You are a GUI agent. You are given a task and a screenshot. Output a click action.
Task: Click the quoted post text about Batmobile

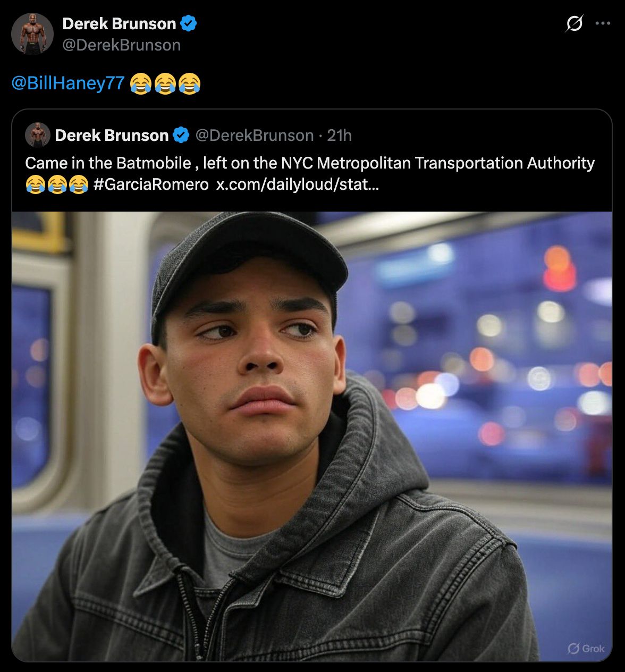pyautogui.click(x=310, y=173)
